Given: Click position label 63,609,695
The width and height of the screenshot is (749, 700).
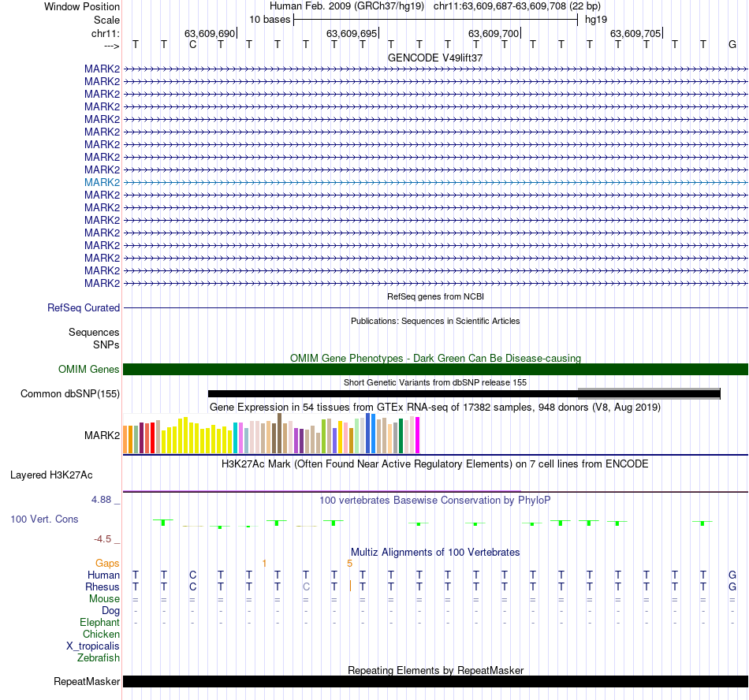Looking at the screenshot, I should pyautogui.click(x=352, y=33).
